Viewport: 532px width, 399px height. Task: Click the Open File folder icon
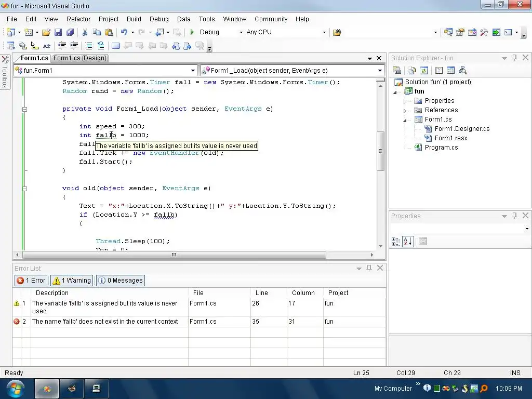coord(46,32)
